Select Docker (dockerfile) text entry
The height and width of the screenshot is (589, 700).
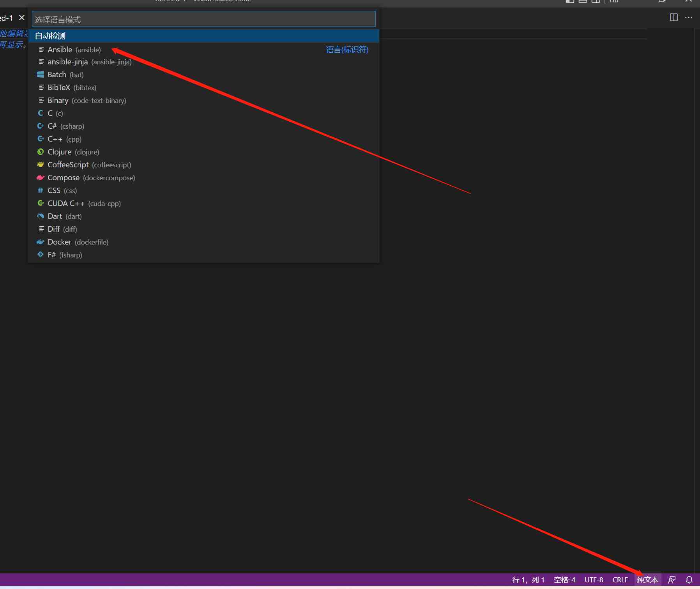coord(78,242)
